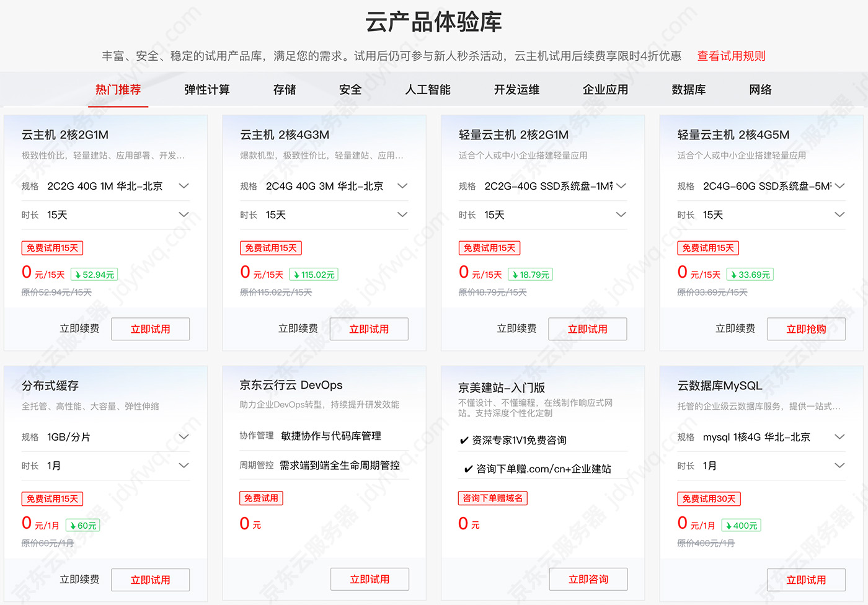Click 立即续费 for 分布式缓存

(79, 580)
